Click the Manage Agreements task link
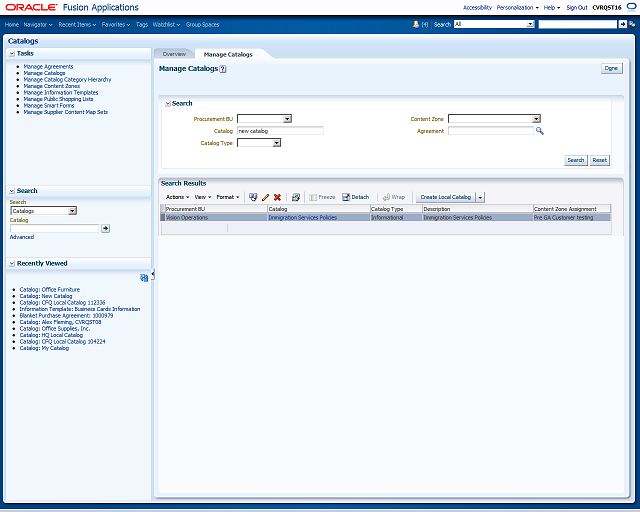The width and height of the screenshot is (640, 512). pos(48,67)
